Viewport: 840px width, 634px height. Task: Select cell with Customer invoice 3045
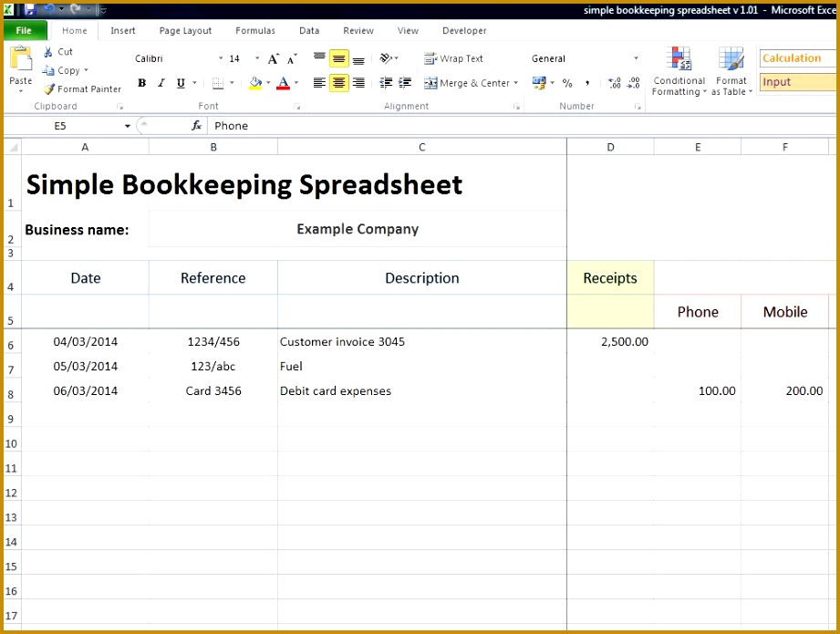[422, 341]
